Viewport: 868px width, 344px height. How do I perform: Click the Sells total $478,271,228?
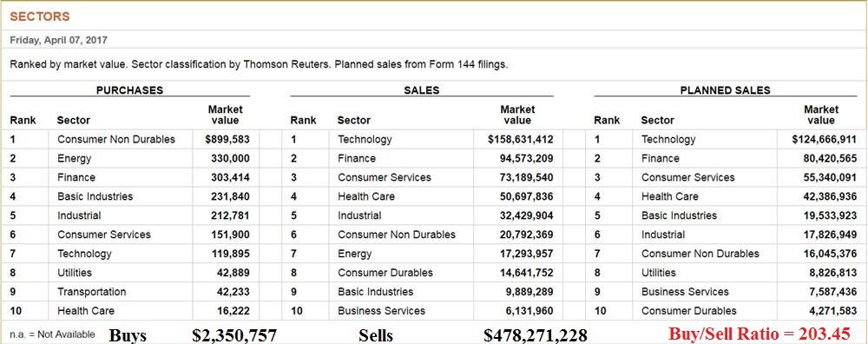(x=536, y=335)
